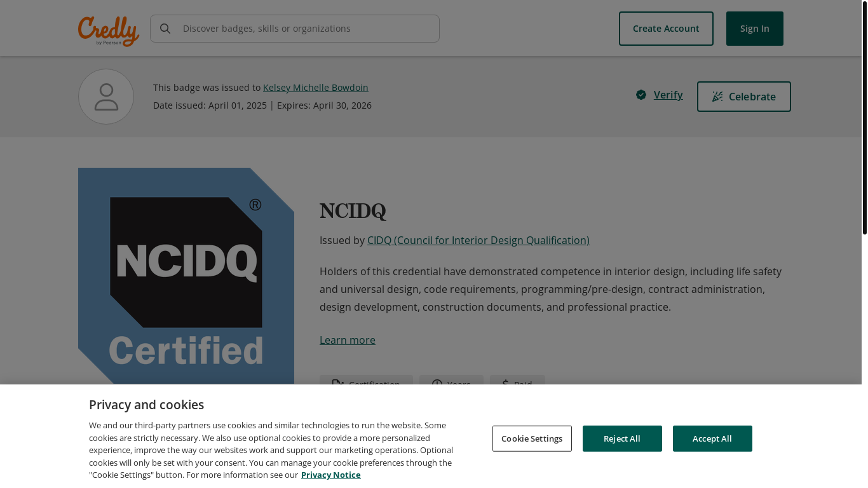Click the NCIDQ badge title heading
Image resolution: width=868 pixels, height=488 pixels.
[x=353, y=211]
